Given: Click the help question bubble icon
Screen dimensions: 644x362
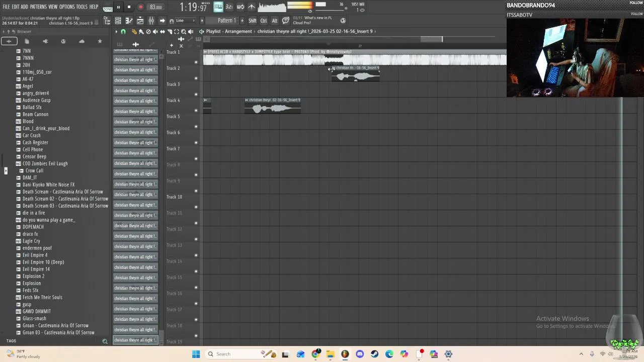Looking at the screenshot, I should (286, 21).
